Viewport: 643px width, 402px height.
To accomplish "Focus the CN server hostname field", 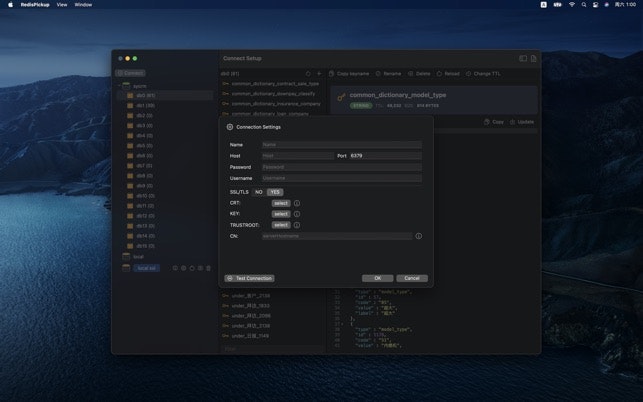I will coord(337,236).
